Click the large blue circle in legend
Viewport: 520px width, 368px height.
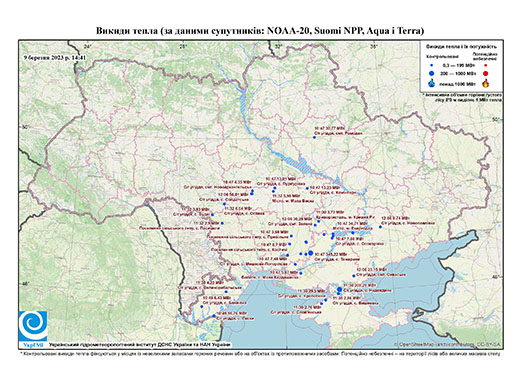[432, 73]
